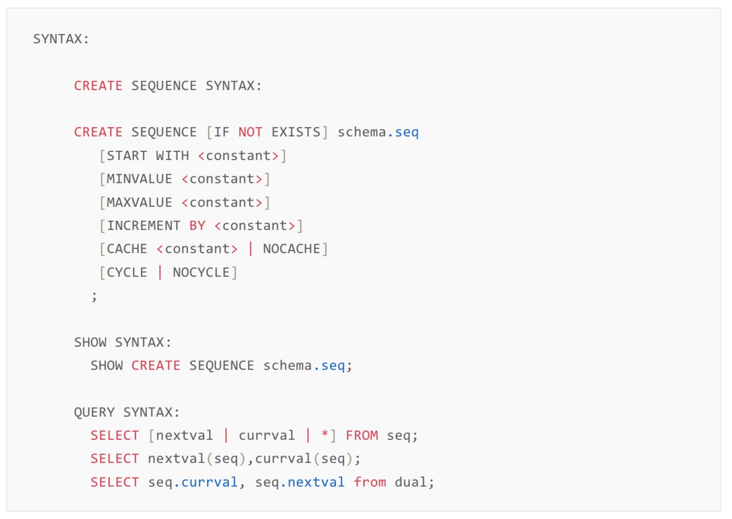The height and width of the screenshot is (519, 732).
Task: Click 'schema.seq' in the CREATE SEQUENCE line
Action: (378, 132)
